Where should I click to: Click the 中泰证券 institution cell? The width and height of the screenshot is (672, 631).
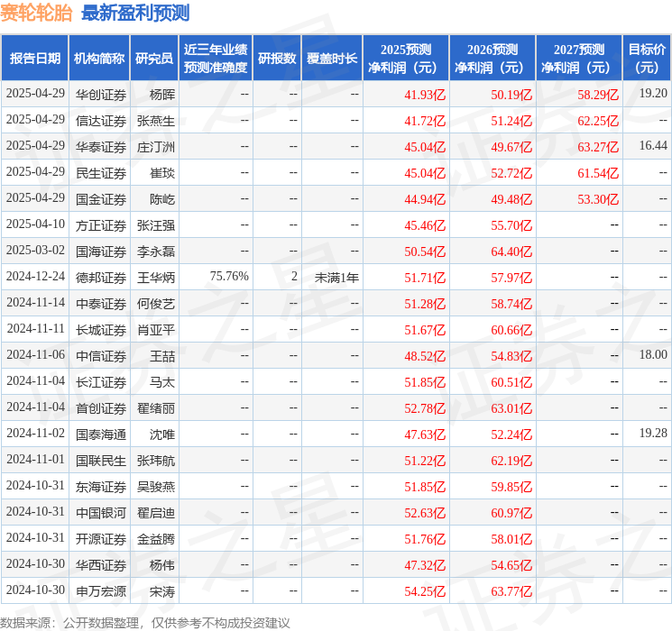[x=101, y=304]
